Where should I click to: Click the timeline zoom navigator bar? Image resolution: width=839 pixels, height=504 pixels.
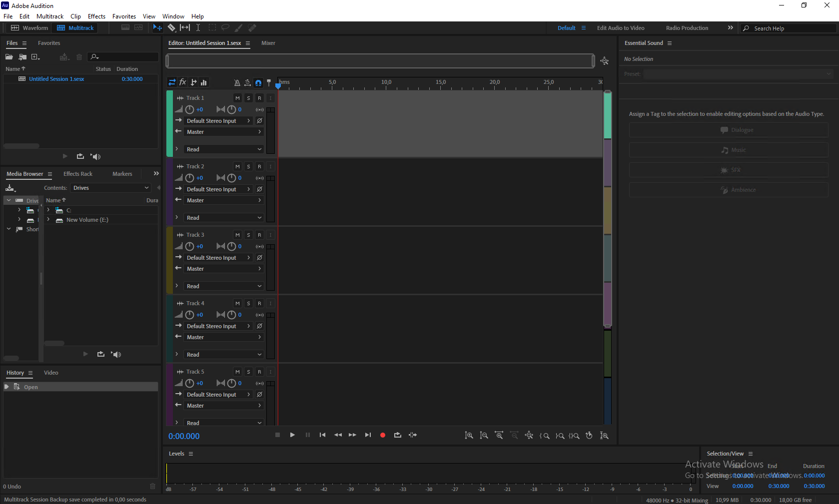click(380, 61)
